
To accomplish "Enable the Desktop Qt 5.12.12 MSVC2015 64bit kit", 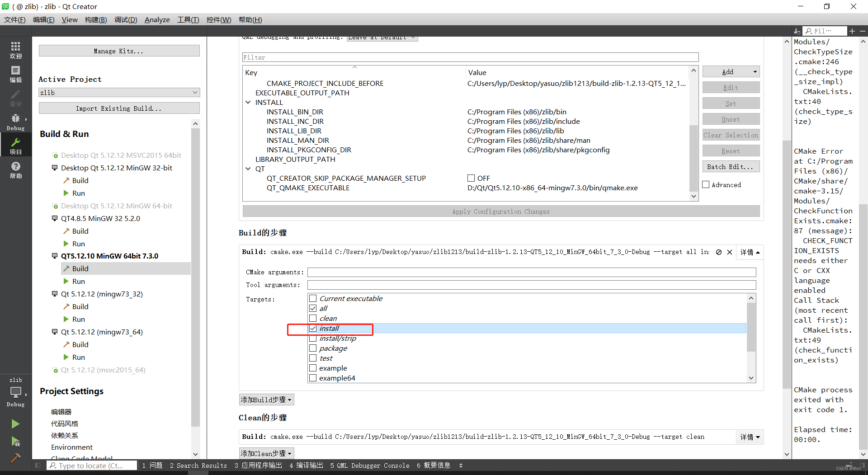I will coord(121,155).
